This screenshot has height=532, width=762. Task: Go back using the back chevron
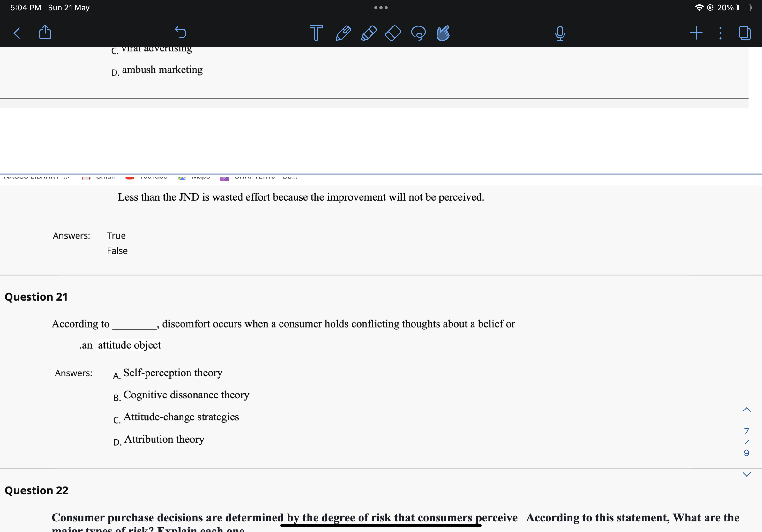click(17, 33)
